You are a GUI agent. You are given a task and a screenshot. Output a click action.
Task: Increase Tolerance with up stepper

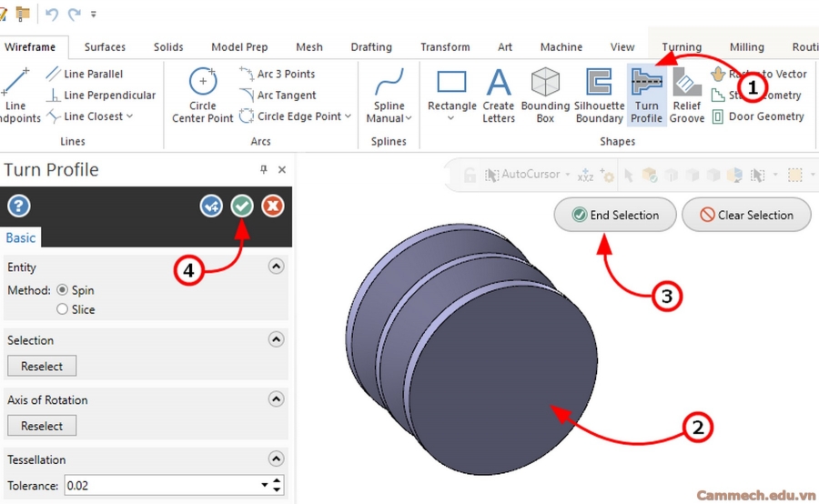pos(278,480)
